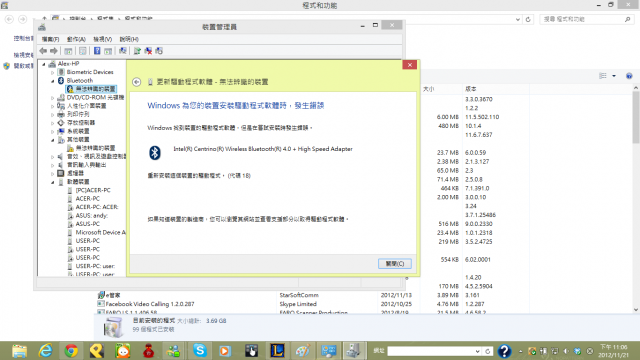Expand 列印佇列 node
This screenshot has width=640, height=360.
click(52, 115)
